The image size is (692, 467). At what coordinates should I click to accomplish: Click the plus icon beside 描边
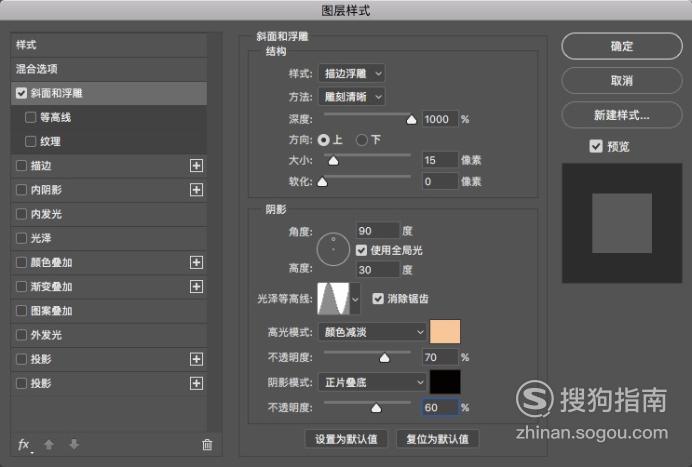click(x=196, y=166)
